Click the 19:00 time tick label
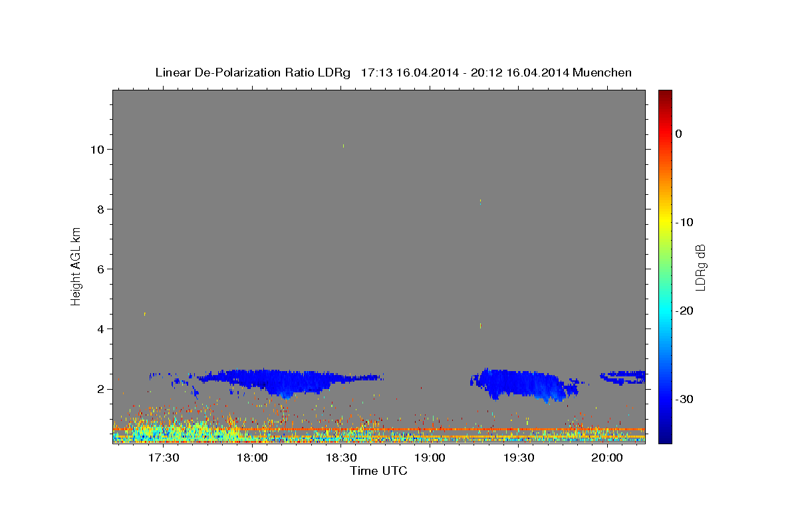Image resolution: width=798 pixels, height=532 pixels. pyautogui.click(x=430, y=458)
